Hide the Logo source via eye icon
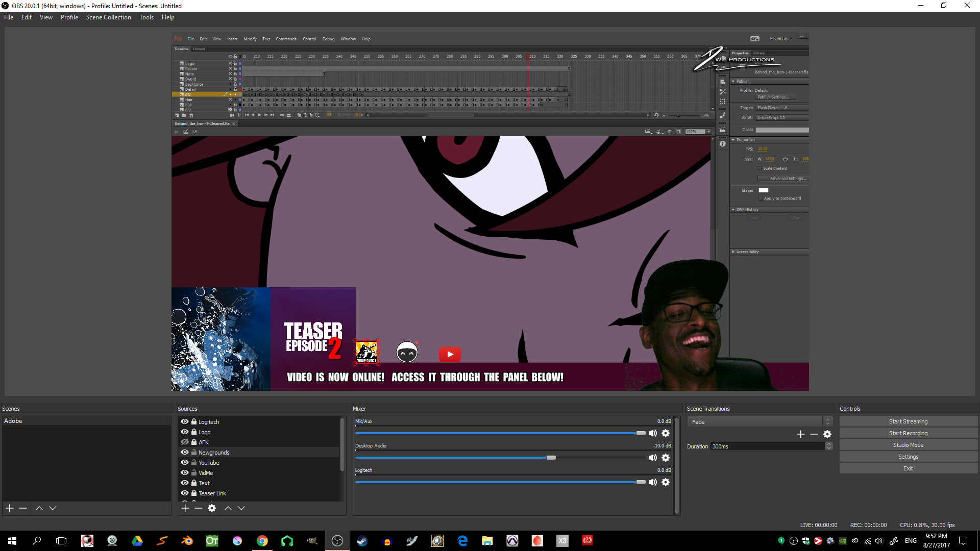Image resolution: width=980 pixels, height=551 pixels. [x=185, y=432]
